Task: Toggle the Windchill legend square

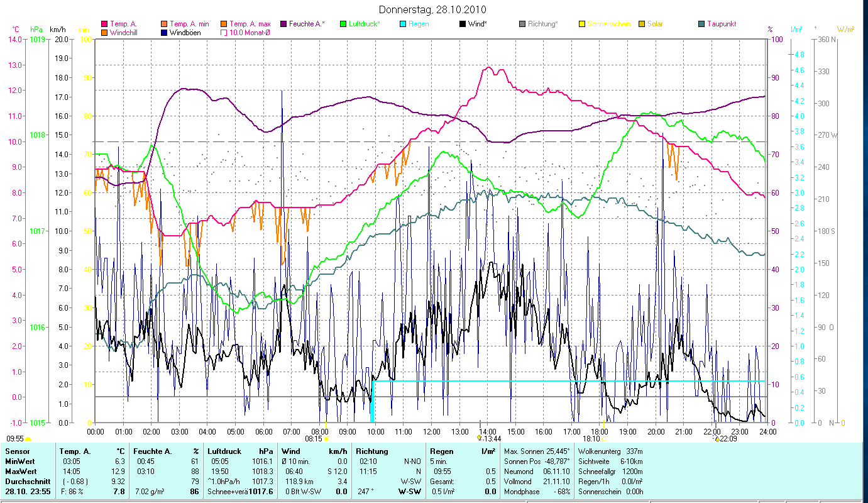Action: tap(104, 32)
